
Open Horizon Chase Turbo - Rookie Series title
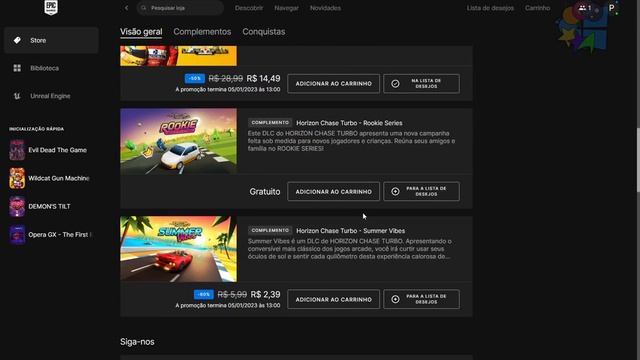tap(349, 123)
